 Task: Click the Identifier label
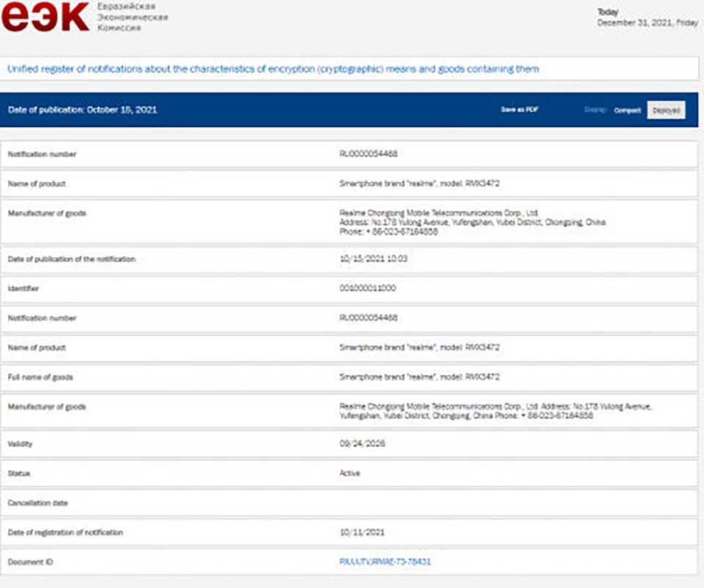(23, 289)
